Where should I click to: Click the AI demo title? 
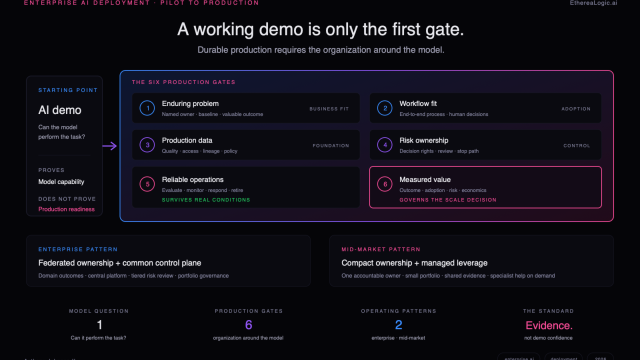(60, 110)
